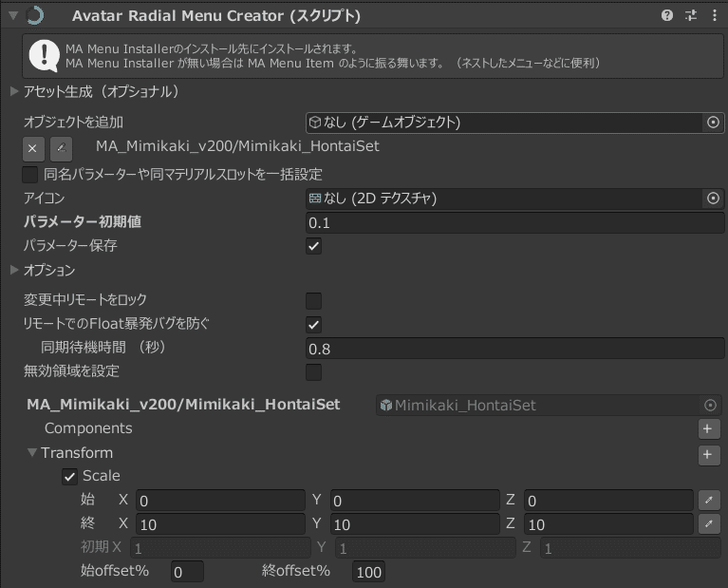Click the 始 Z scale field
The image size is (728, 588).
pos(608,501)
